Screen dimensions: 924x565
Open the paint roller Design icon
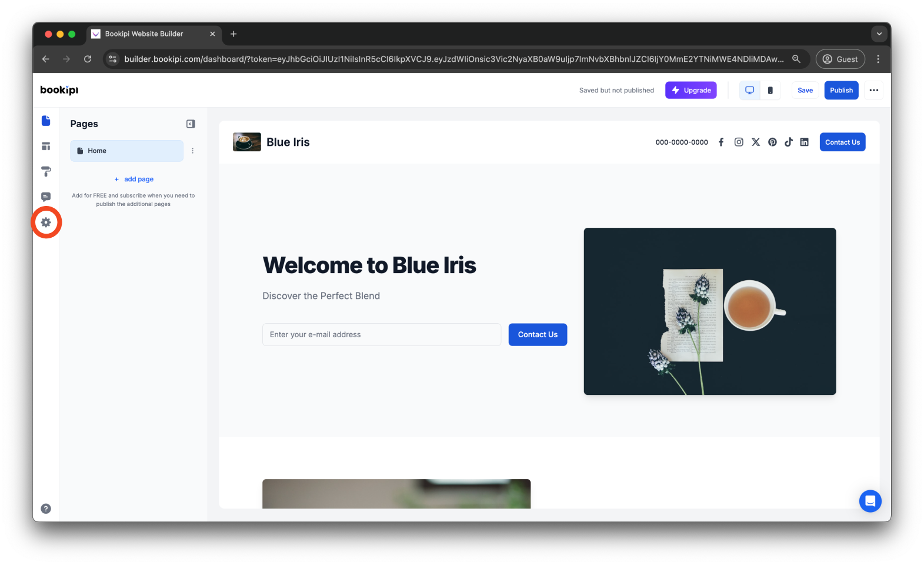(x=46, y=171)
